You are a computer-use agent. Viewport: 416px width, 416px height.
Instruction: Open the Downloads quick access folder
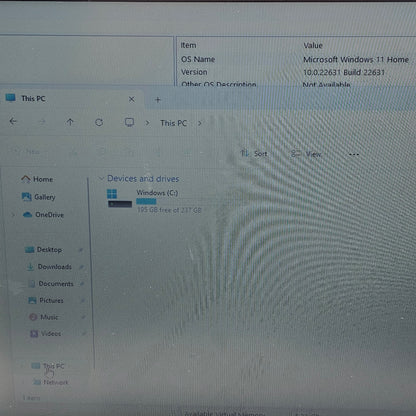coord(54,267)
